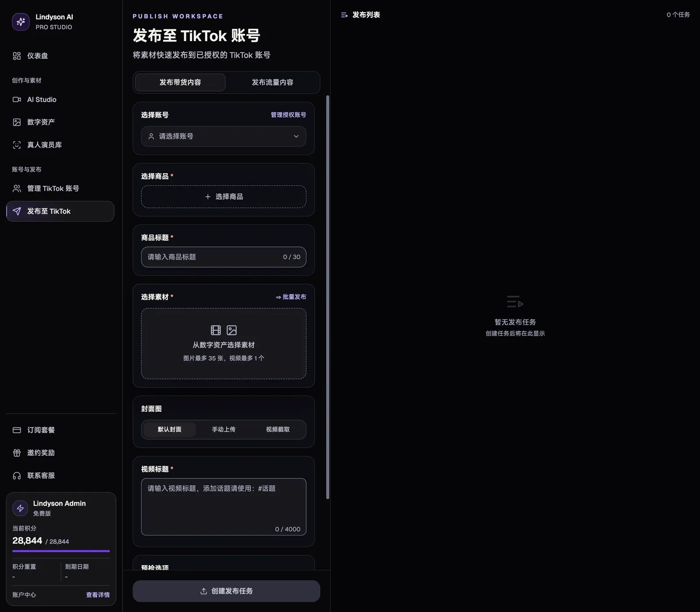This screenshot has width=700, height=612.
Task: Click the + 选择商品 button
Action: coord(224,197)
